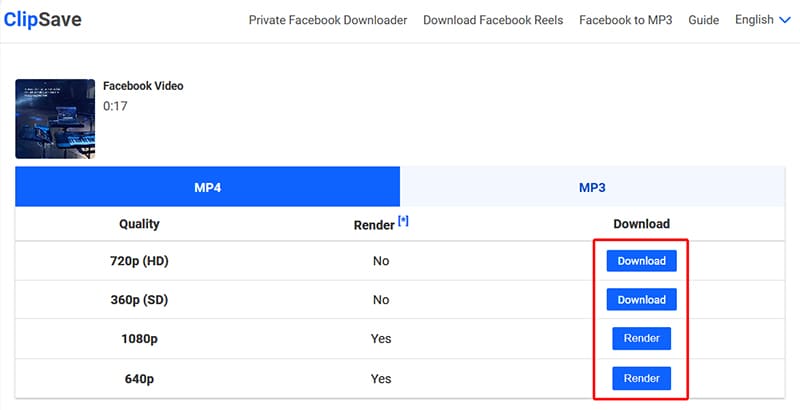Switch to the MP4 tab
This screenshot has width=800, height=410.
(208, 187)
